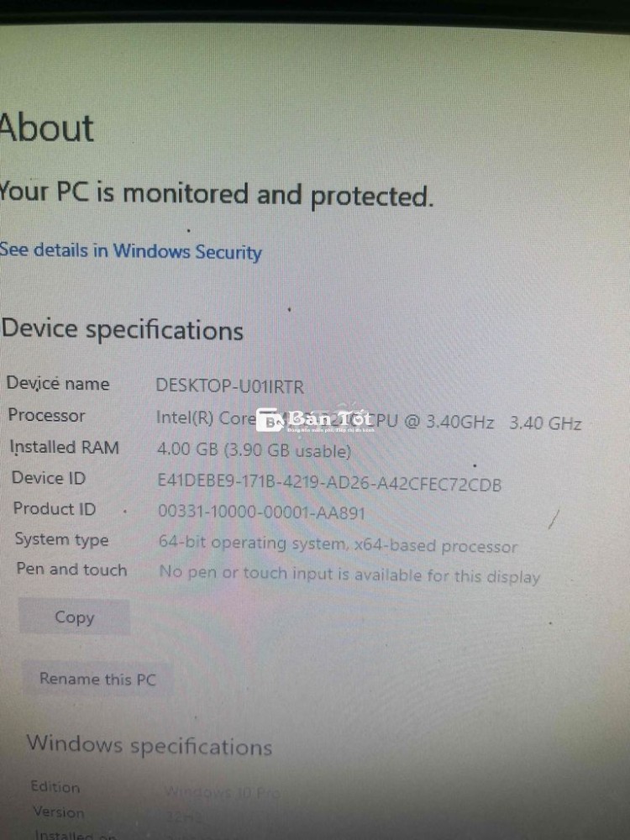The height and width of the screenshot is (840, 630).
Task: Click the Processor label
Action: 46,416
